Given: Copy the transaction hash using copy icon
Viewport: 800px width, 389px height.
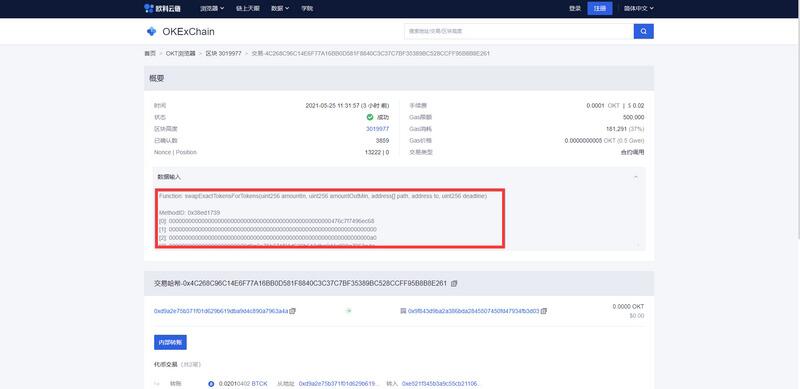Looking at the screenshot, I should (x=454, y=283).
